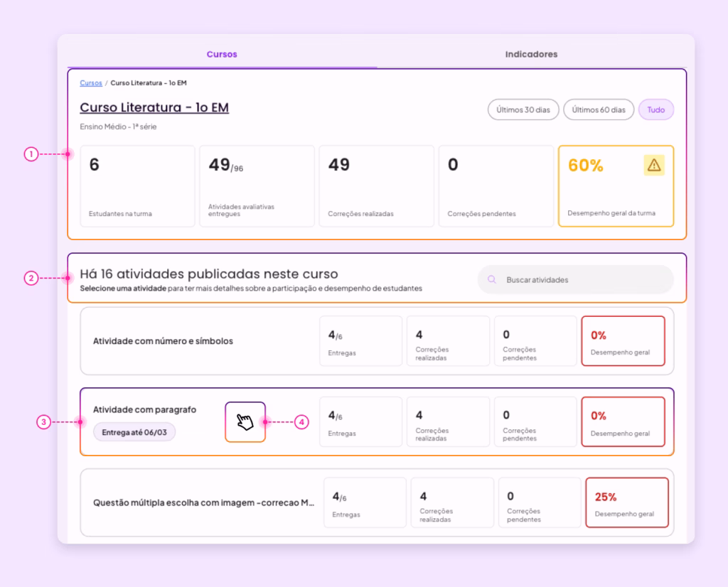The width and height of the screenshot is (728, 587).
Task: Open the Cursos tab
Action: click(x=222, y=54)
